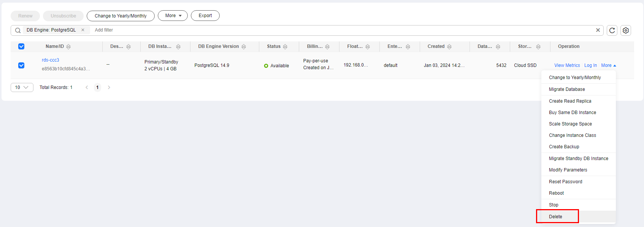Click the default enterprise project cell
The height and width of the screenshot is (227, 644).
point(390,65)
